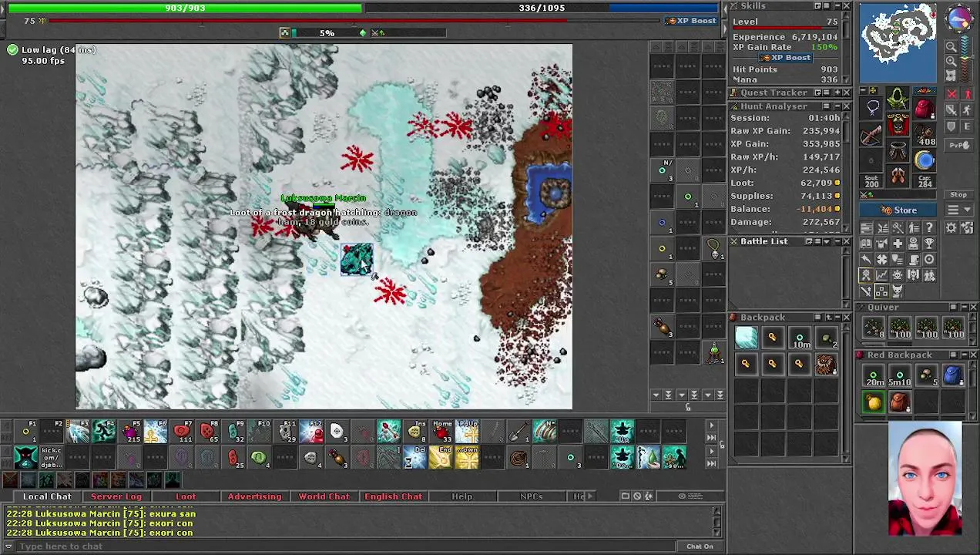Use the Home hotkey item with count 33
This screenshot has height=555, width=980.
coord(442,431)
